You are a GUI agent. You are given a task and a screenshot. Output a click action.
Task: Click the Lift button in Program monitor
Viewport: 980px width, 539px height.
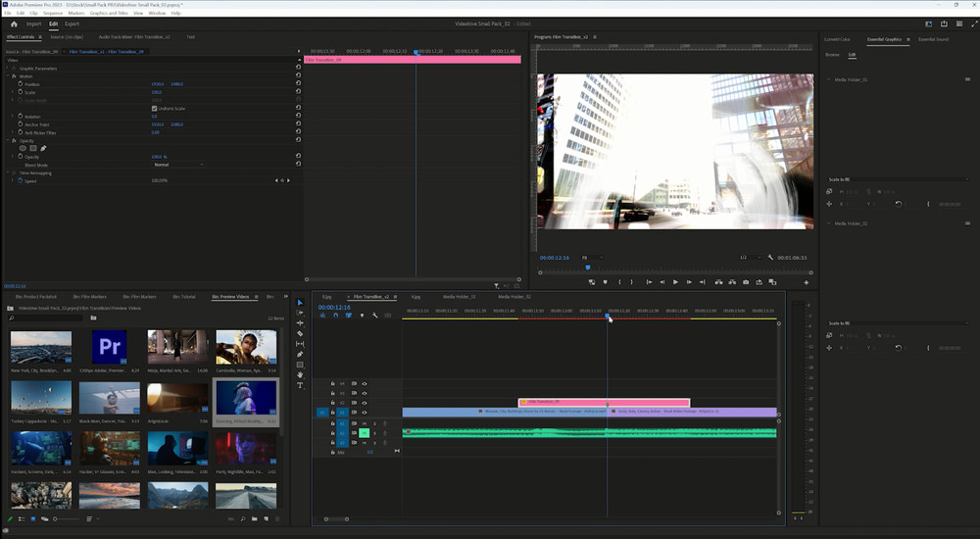718,282
